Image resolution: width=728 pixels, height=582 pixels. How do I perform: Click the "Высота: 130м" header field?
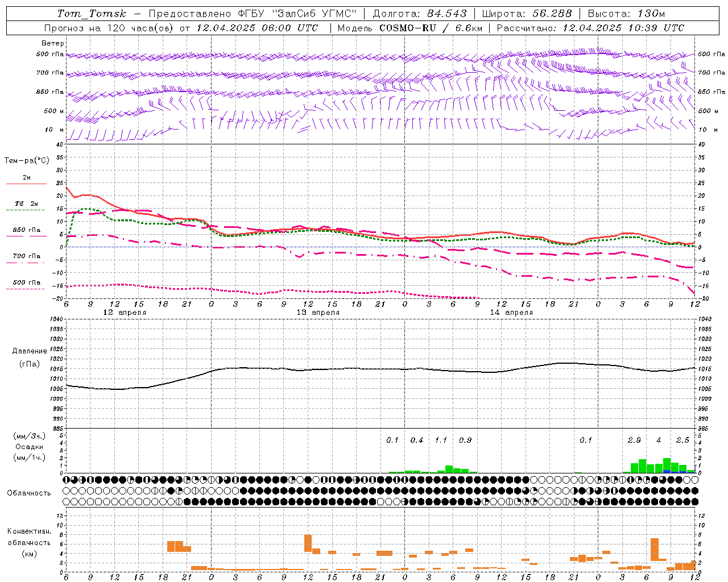[626, 14]
